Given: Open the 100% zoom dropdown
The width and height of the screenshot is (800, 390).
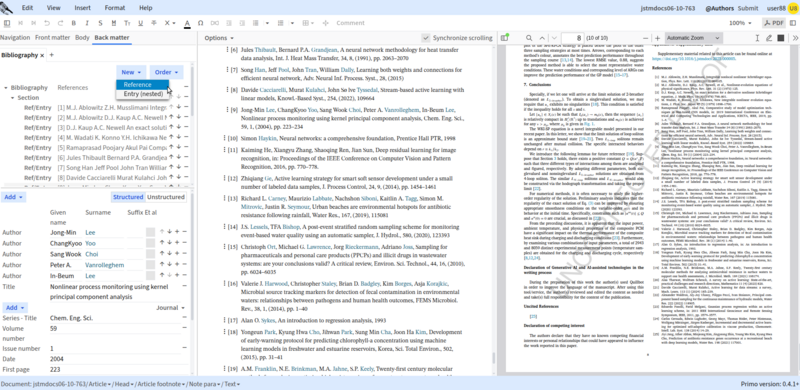Looking at the screenshot, I should (x=739, y=23).
